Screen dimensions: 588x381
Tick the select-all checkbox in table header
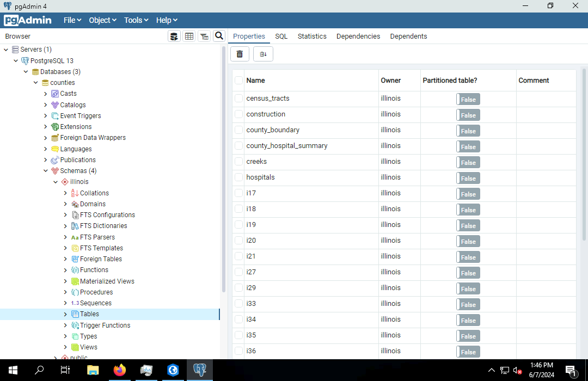pos(238,81)
